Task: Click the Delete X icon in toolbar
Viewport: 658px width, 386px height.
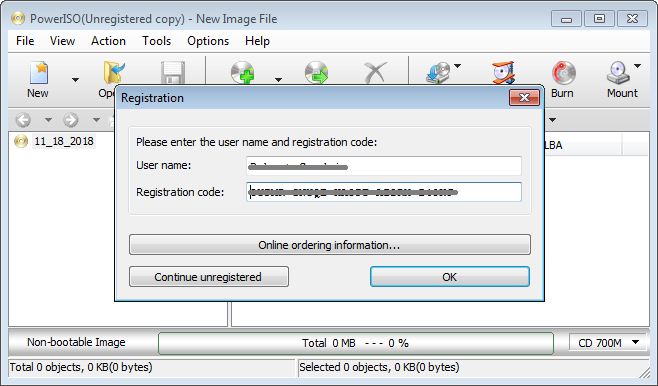Action: click(x=376, y=73)
